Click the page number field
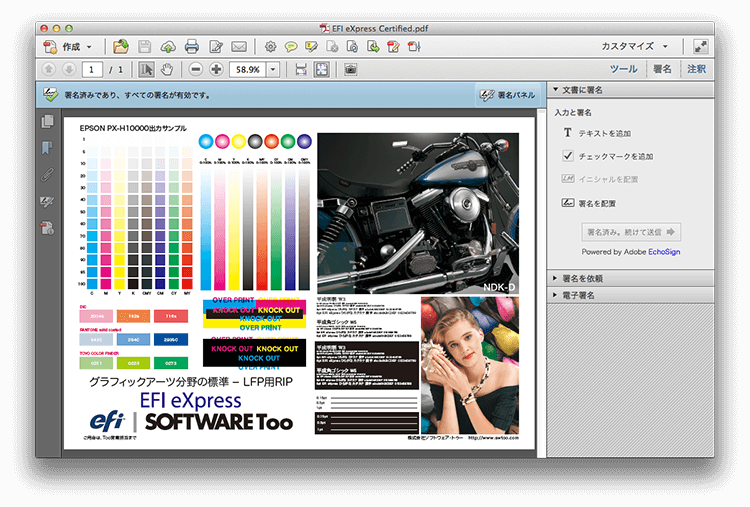The height and width of the screenshot is (507, 750). 92,70
